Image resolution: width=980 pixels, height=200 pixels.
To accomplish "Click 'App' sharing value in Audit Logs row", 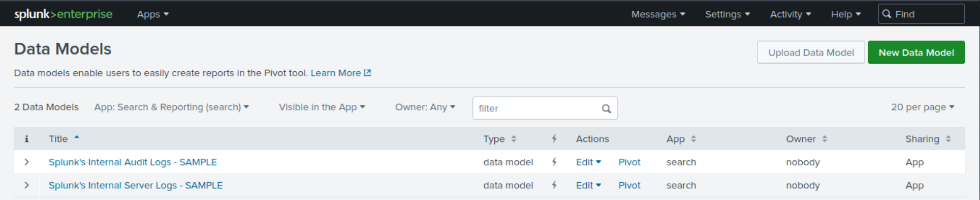I will (914, 162).
